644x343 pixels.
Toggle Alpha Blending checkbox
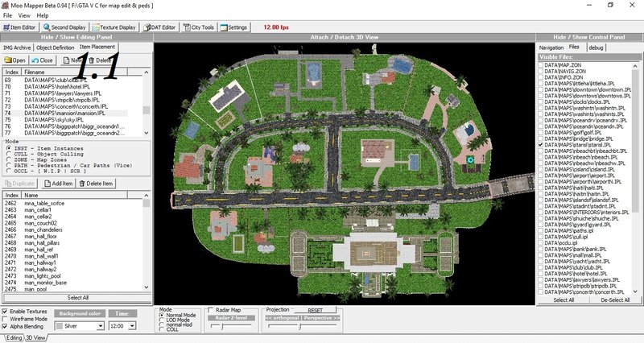click(6, 326)
